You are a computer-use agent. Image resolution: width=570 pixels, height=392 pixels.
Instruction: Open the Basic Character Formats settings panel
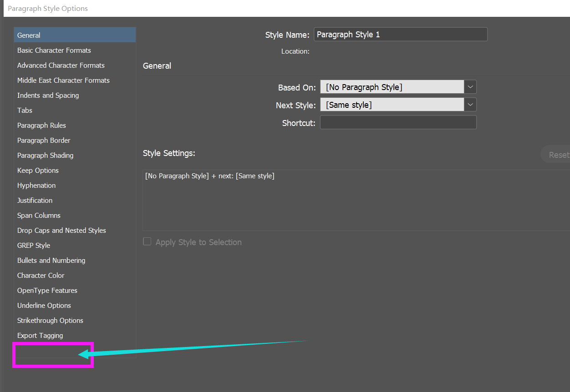coord(54,50)
